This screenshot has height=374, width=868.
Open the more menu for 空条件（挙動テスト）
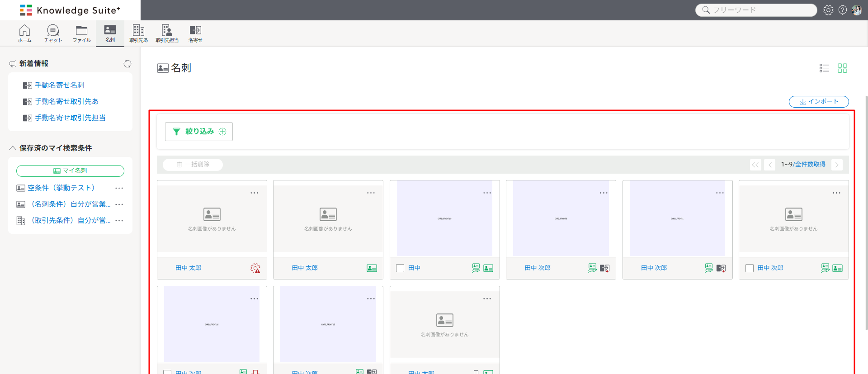click(119, 188)
